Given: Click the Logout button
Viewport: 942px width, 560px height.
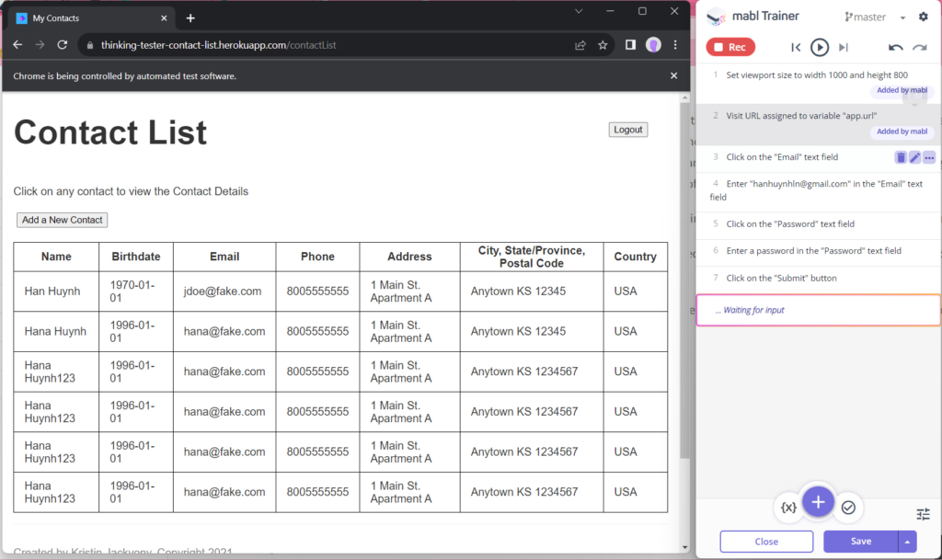Looking at the screenshot, I should tap(628, 130).
